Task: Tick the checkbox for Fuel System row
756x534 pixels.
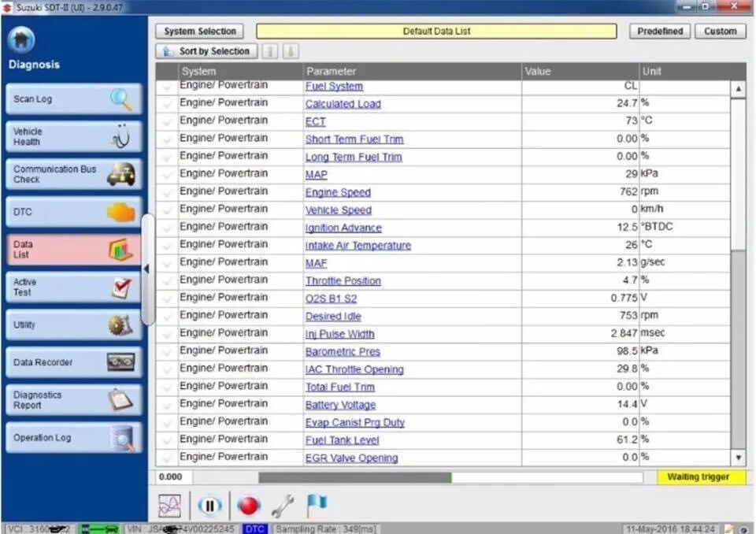Action: pyautogui.click(x=167, y=87)
